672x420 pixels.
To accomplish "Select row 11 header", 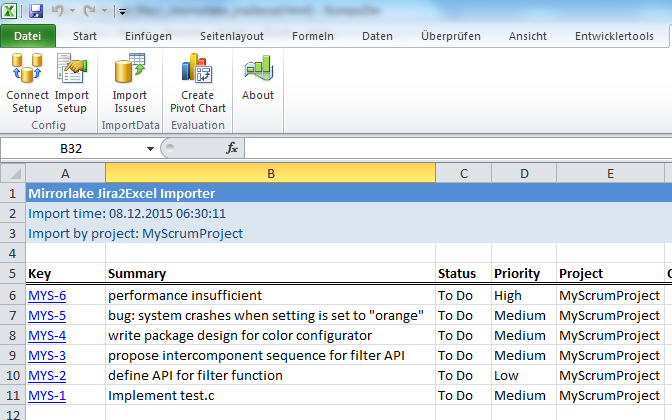I will (x=13, y=396).
